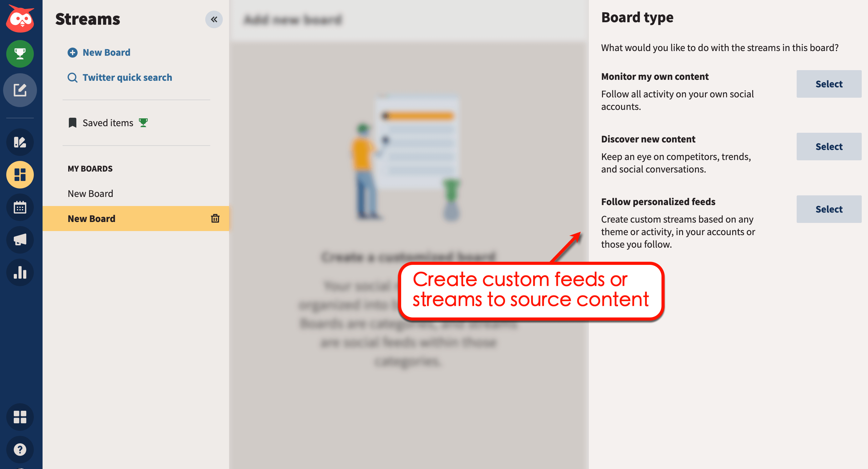Click Create a New Board
Screen dimensions: 868x469
pos(99,52)
